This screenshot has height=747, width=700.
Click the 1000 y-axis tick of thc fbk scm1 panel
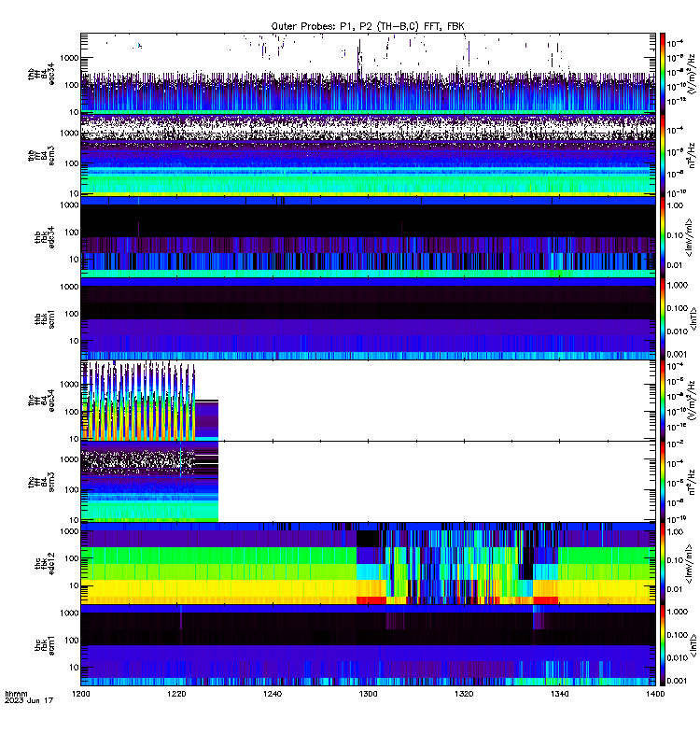click(69, 613)
